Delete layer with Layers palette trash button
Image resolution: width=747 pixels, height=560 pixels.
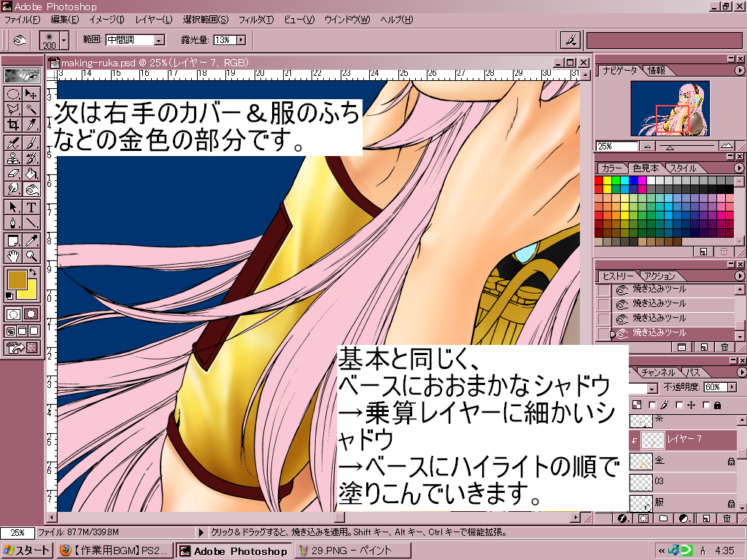pos(727,518)
